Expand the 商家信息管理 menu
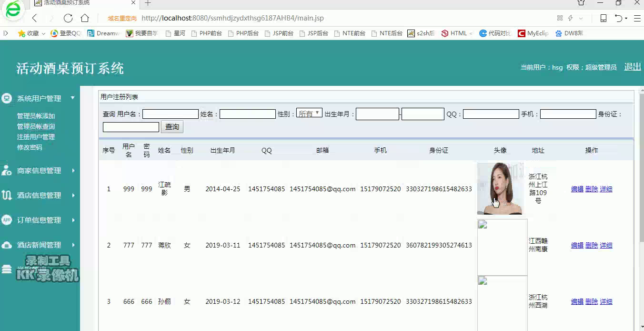The height and width of the screenshot is (331, 644). [39, 170]
